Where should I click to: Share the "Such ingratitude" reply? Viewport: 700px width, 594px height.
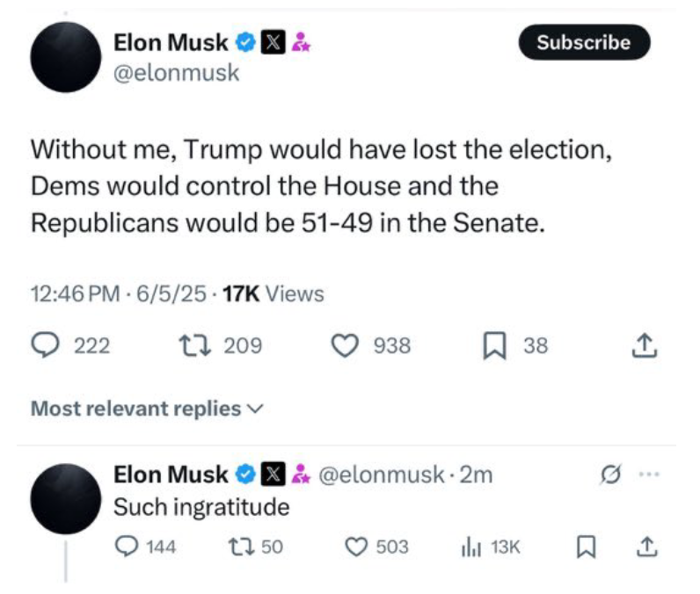pos(645,547)
